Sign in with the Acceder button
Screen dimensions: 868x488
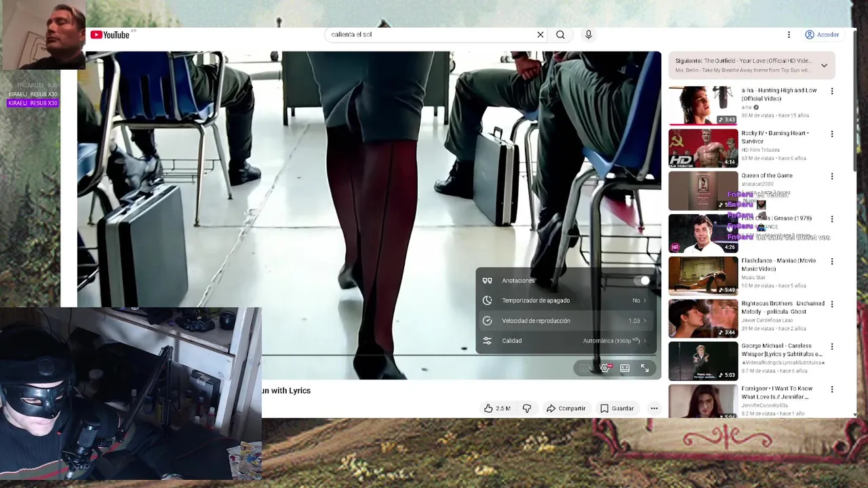(x=822, y=35)
